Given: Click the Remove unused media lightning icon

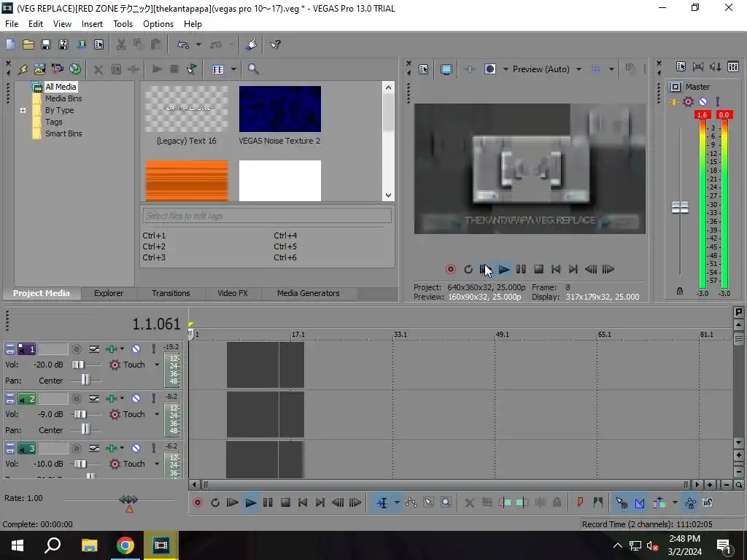Looking at the screenshot, I should (x=23, y=69).
